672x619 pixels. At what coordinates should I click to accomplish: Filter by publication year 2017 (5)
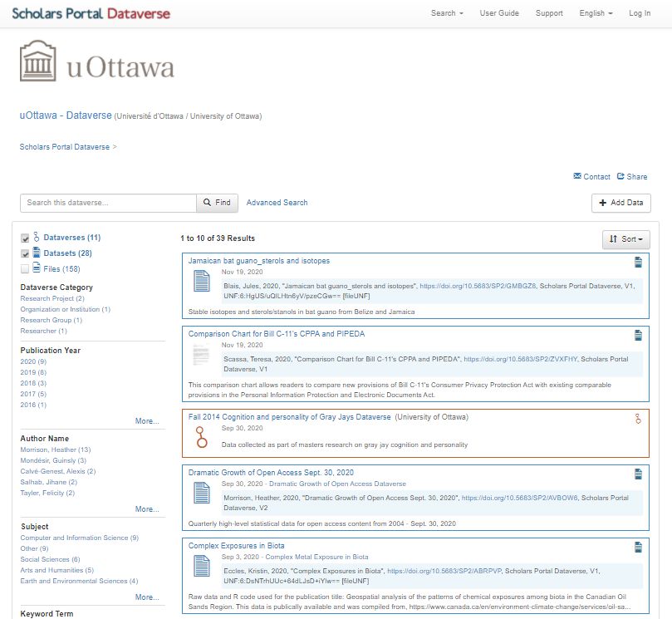coord(33,394)
